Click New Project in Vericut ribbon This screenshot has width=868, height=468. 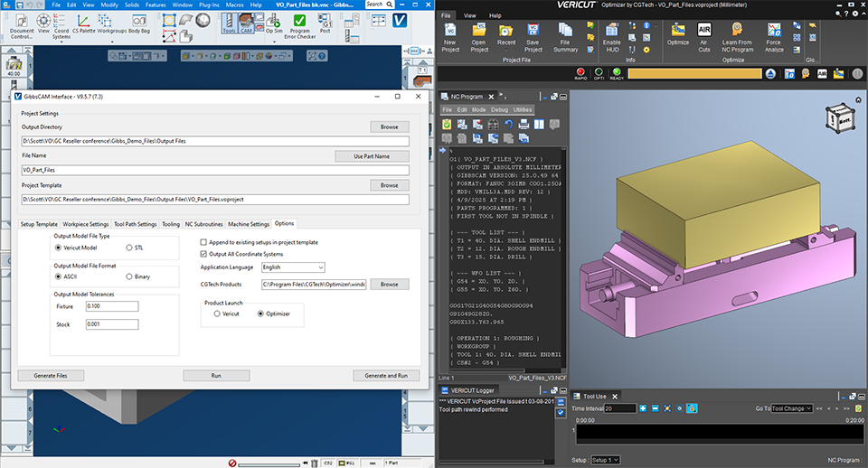coord(450,38)
